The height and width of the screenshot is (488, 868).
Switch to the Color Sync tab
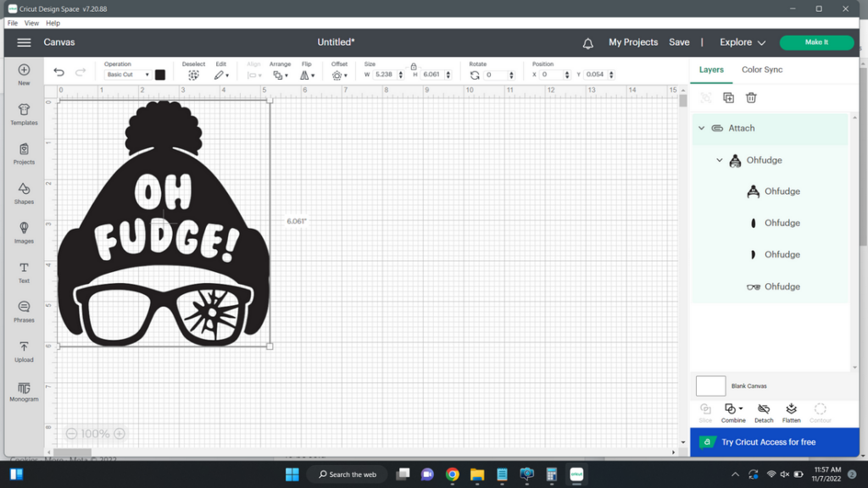coord(762,69)
